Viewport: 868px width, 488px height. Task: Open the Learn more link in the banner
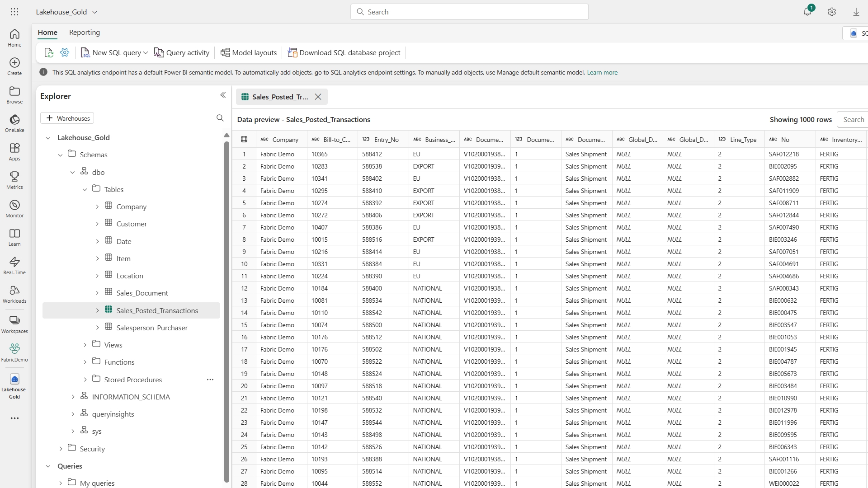602,72
